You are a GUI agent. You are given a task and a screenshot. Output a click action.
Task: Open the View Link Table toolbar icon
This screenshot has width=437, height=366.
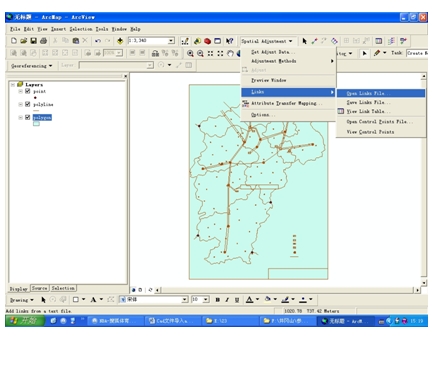[379, 41]
